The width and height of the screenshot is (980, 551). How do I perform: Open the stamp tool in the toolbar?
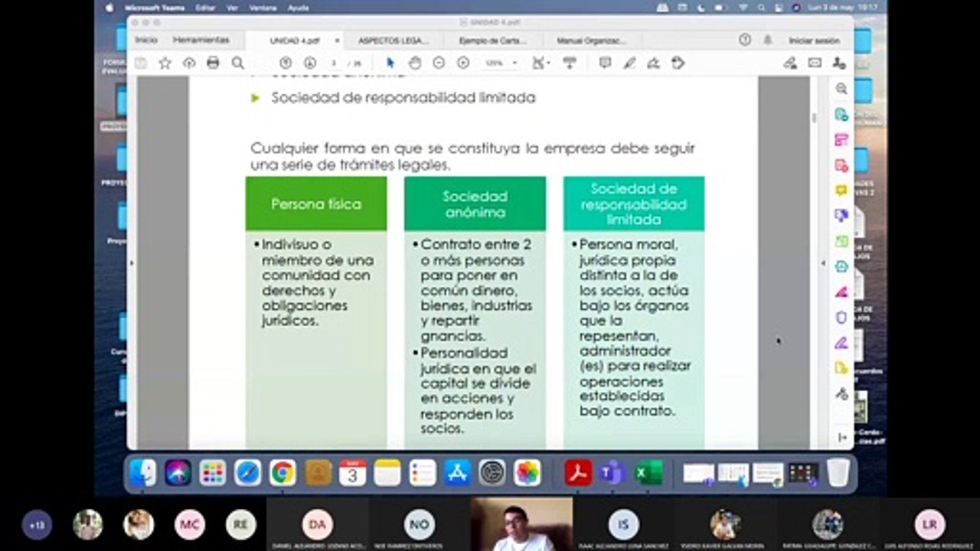click(678, 64)
